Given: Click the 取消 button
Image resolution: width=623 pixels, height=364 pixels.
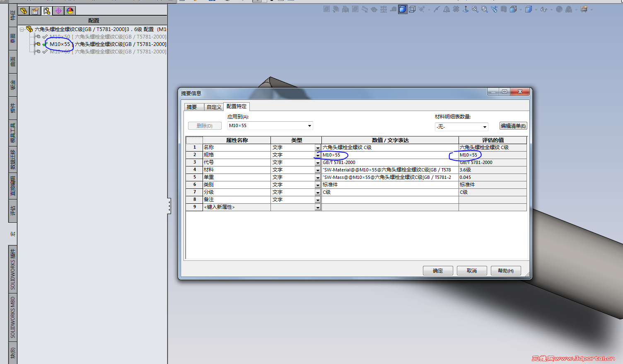Looking at the screenshot, I should coord(472,270).
